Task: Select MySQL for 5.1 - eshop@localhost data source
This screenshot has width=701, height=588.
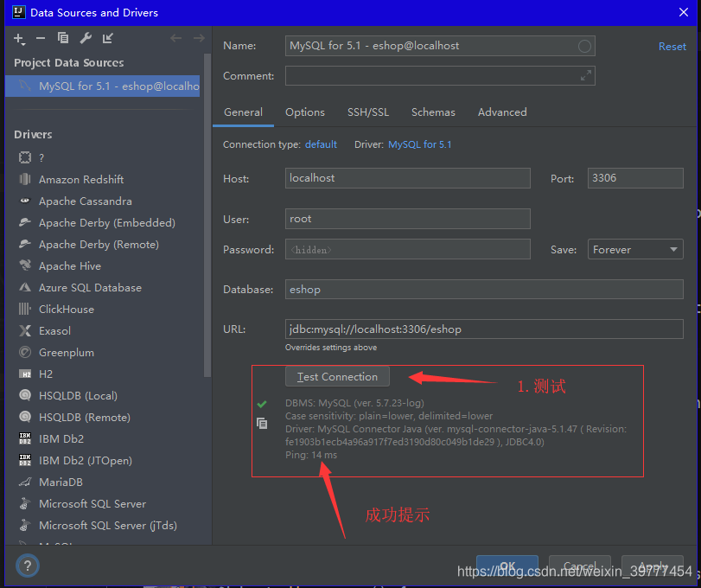Action: 102,86
